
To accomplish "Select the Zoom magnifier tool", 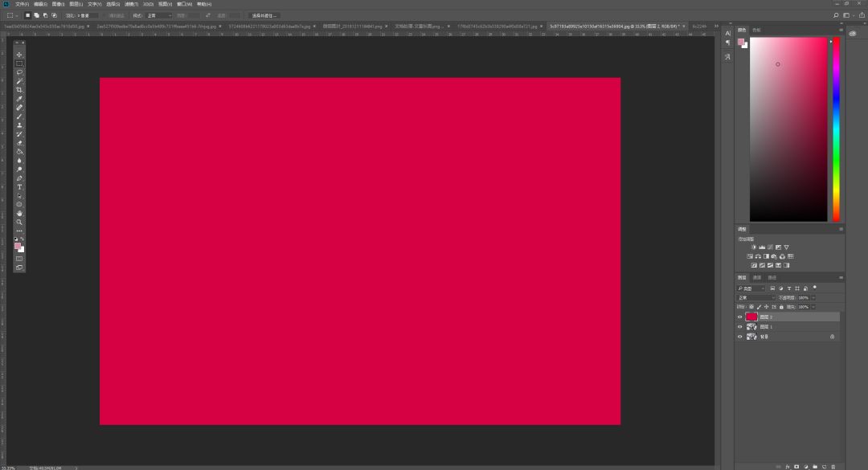I will 19,222.
